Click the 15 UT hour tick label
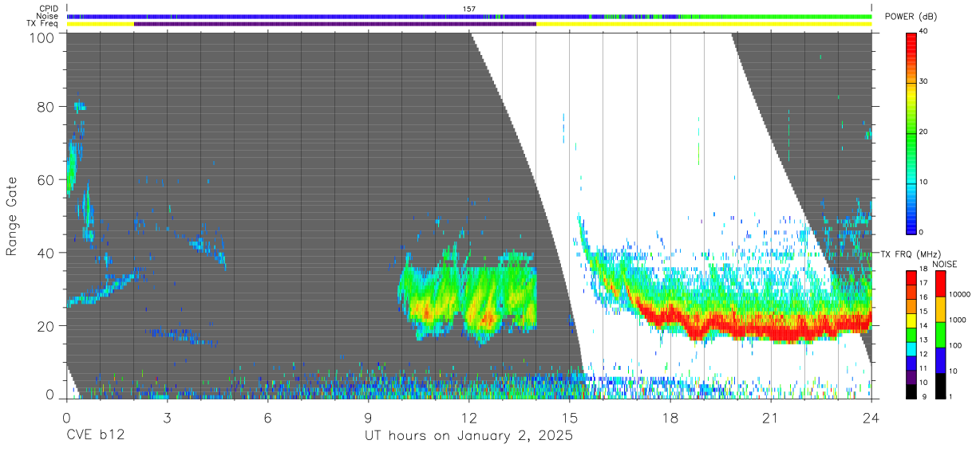The image size is (980, 452). point(569,417)
